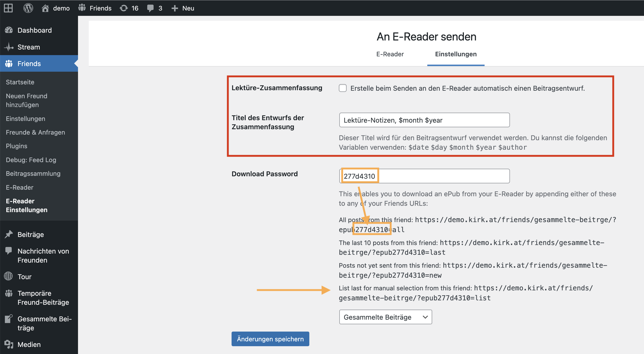
Task: Click the URL ending with =list
Action: (466, 293)
